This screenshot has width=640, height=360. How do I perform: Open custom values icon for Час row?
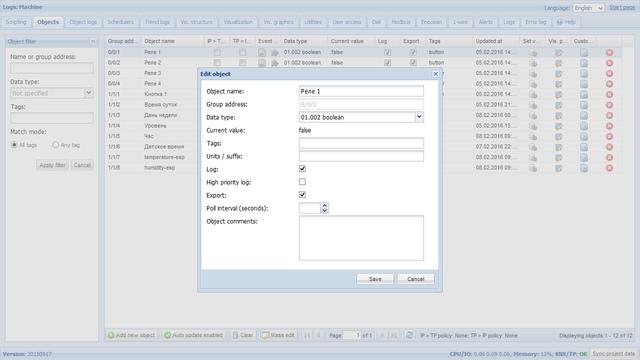pyautogui.click(x=584, y=136)
